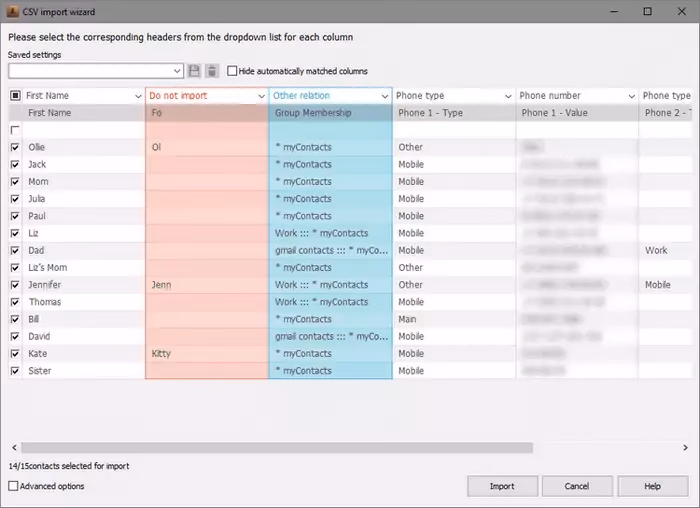Screen dimensions: 700x508
Task: Maximize the CSV import wizard window
Action: click(647, 12)
